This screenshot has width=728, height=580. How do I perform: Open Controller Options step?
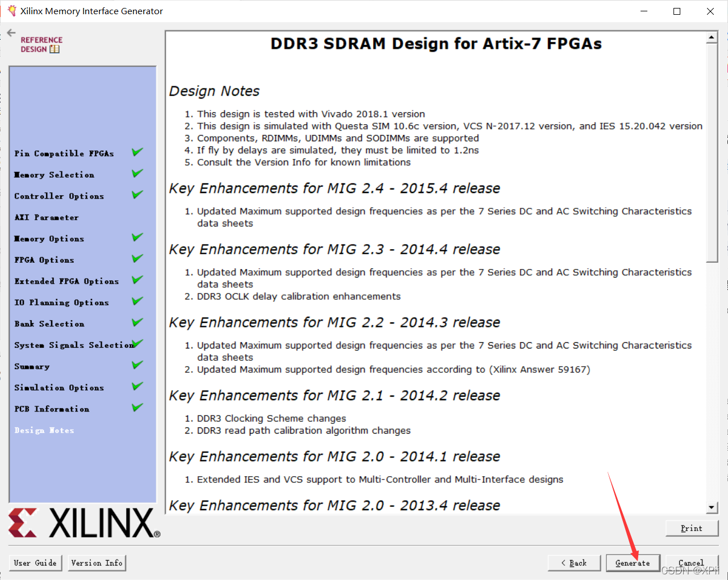click(x=59, y=196)
